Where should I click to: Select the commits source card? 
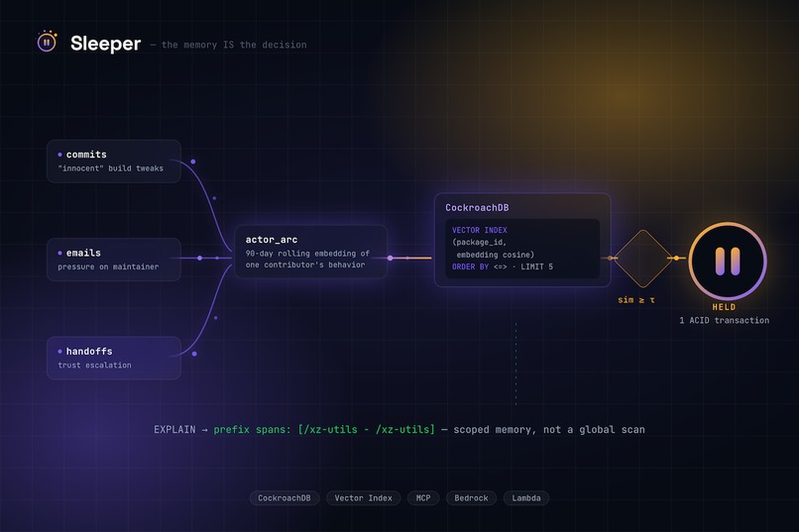[114, 160]
